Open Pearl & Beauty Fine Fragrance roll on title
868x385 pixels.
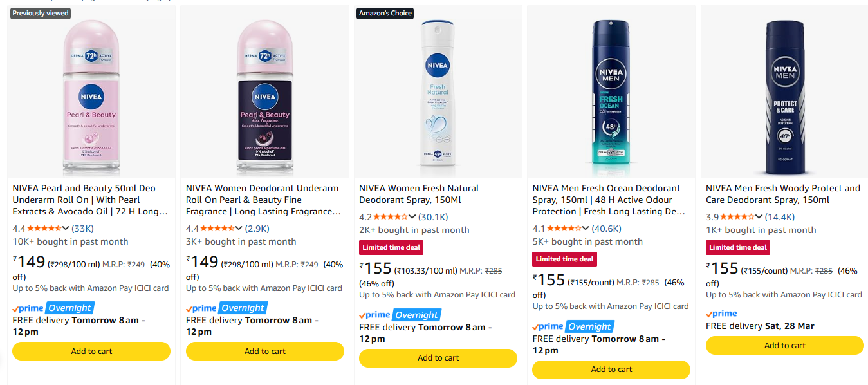pyautogui.click(x=263, y=200)
